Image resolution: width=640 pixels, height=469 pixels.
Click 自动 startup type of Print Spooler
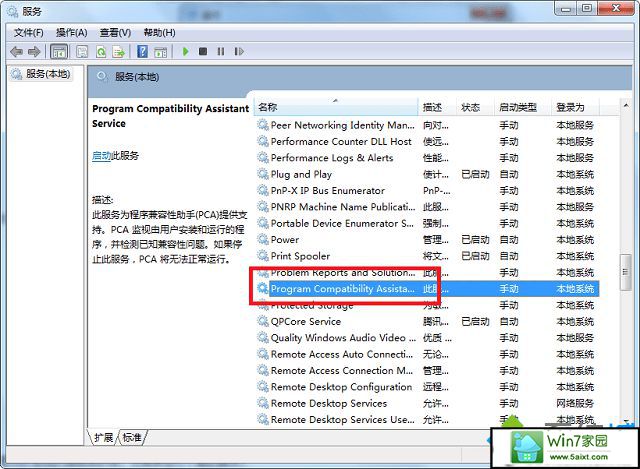pyautogui.click(x=509, y=256)
